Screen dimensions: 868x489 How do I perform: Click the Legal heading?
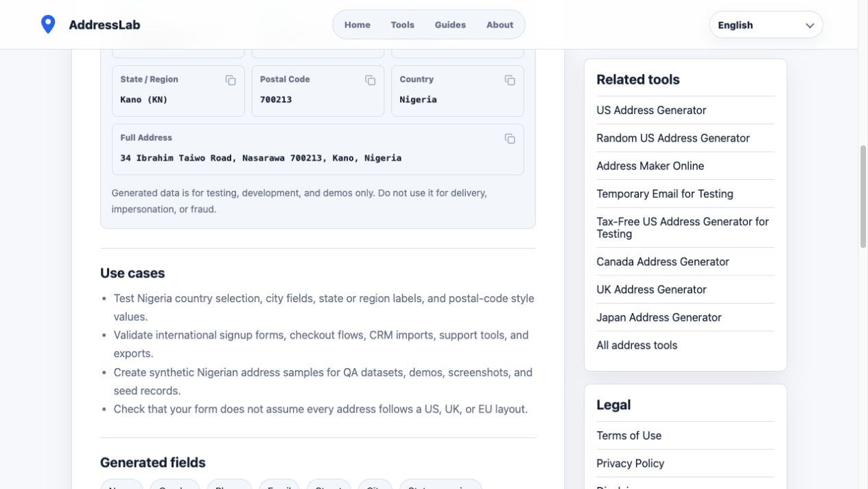tap(613, 405)
